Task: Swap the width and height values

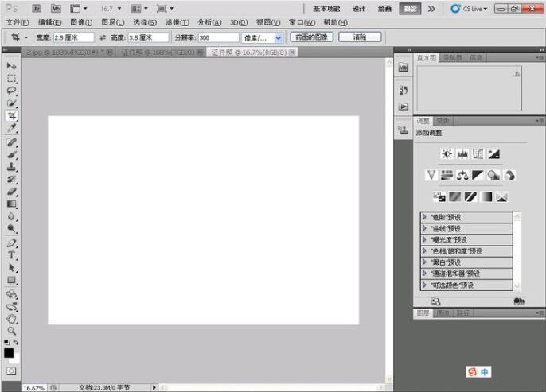Action: click(103, 37)
